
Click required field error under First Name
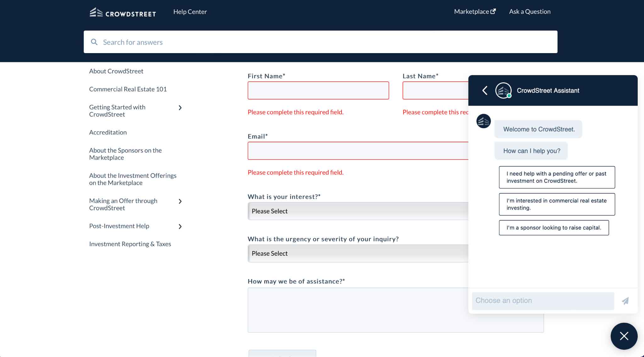296,112
